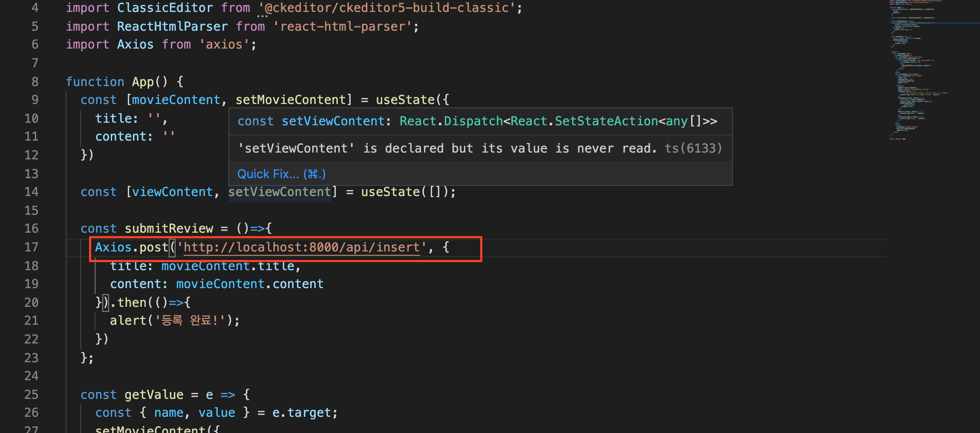Click the localhost:8000/api/insert URL string
980x433 pixels.
(x=302, y=247)
